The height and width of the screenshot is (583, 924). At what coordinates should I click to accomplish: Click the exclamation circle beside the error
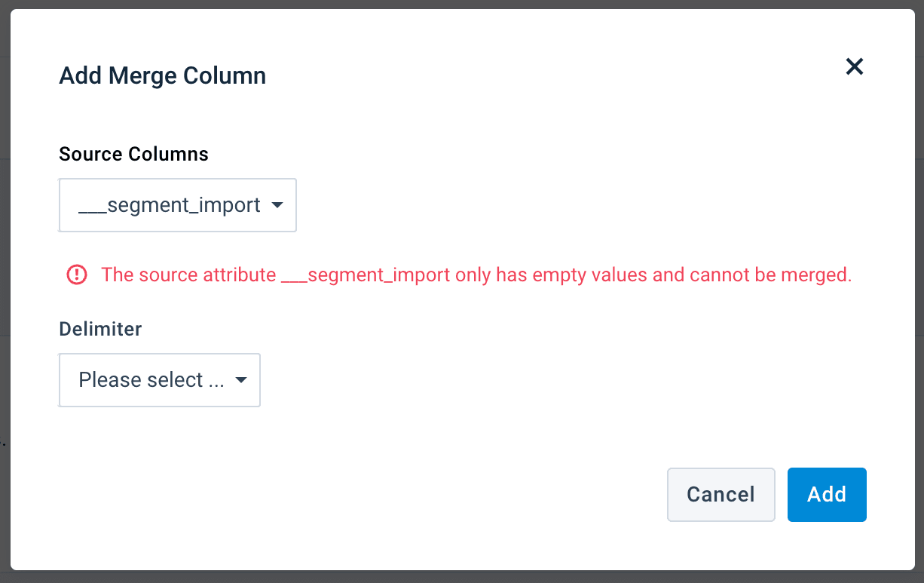pyautogui.click(x=77, y=275)
